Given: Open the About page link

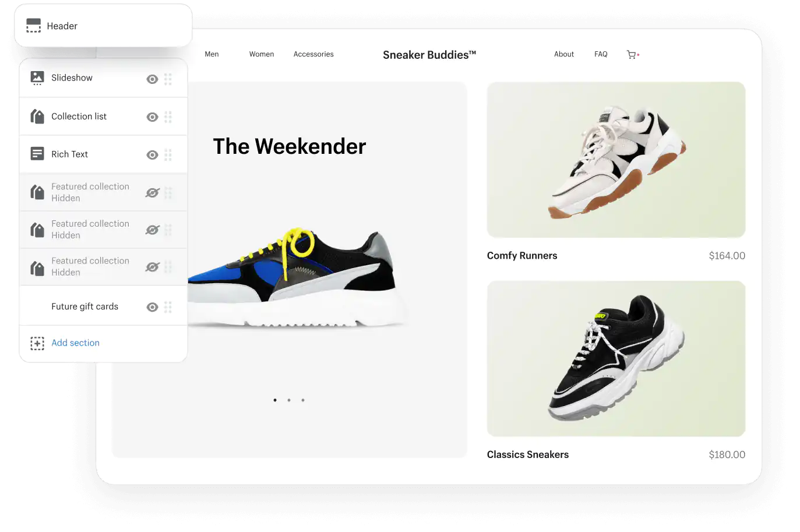Looking at the screenshot, I should click(x=564, y=54).
